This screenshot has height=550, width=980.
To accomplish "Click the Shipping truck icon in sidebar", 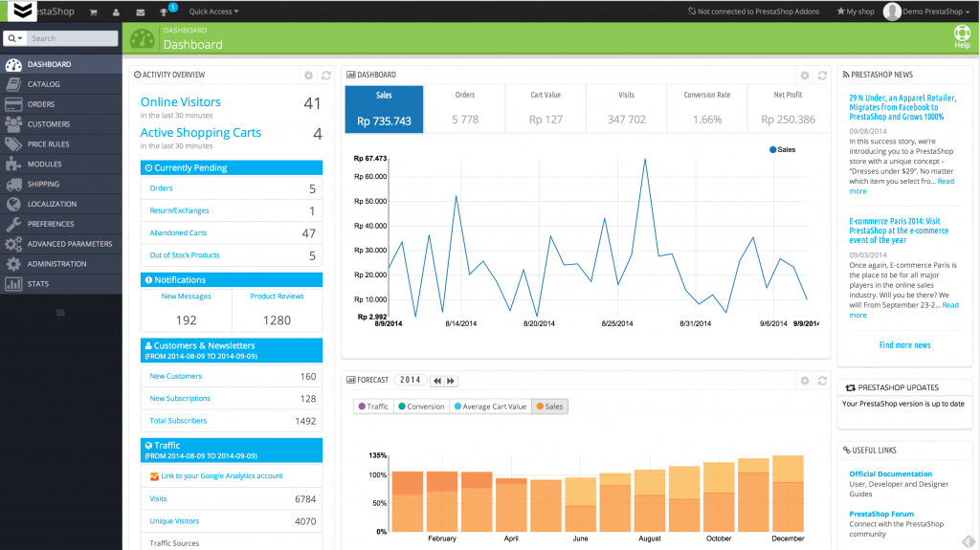I will 13,185.
